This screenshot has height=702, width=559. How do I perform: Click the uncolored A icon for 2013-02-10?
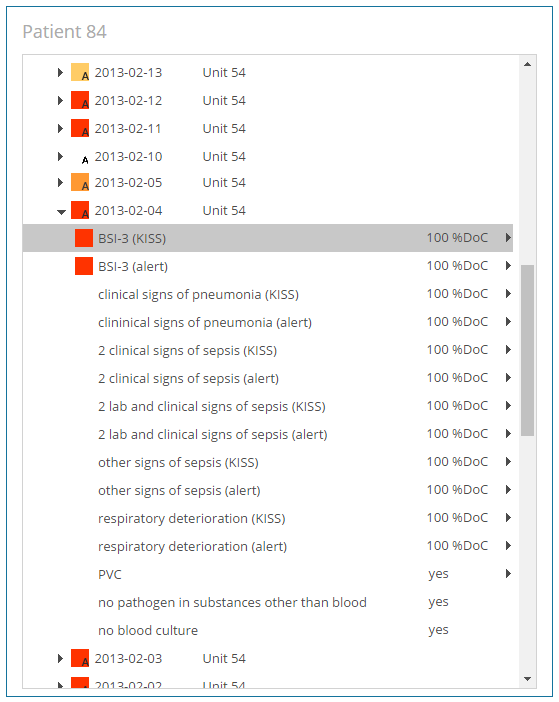(x=85, y=159)
